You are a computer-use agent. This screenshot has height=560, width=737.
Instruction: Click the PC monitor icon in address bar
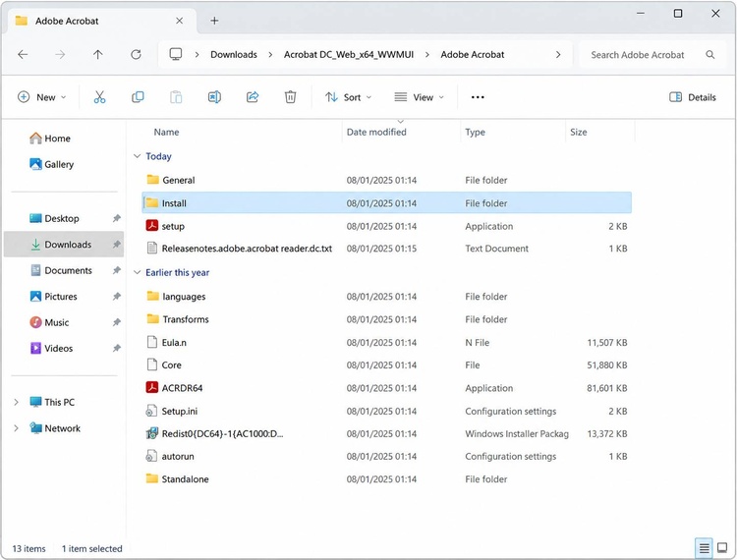click(x=176, y=54)
